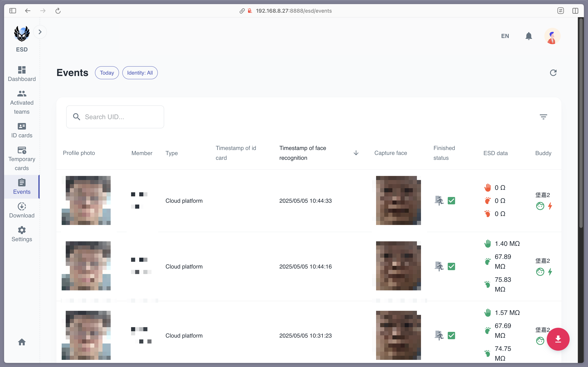
Task: Open Dashboard in the sidebar
Action: tap(22, 74)
